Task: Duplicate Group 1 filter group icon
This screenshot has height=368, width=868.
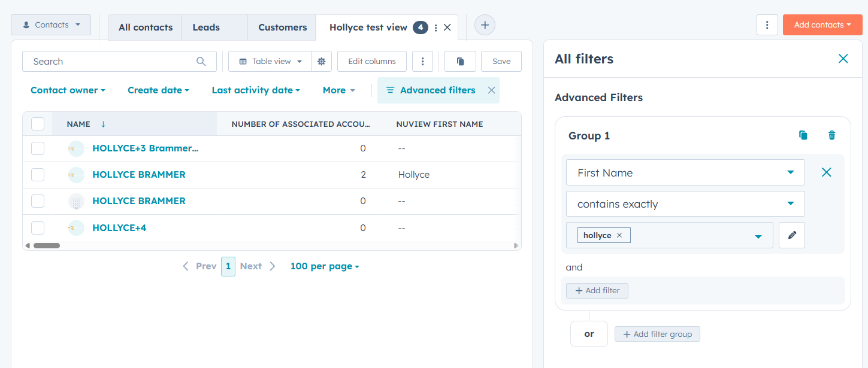Action: click(x=803, y=136)
